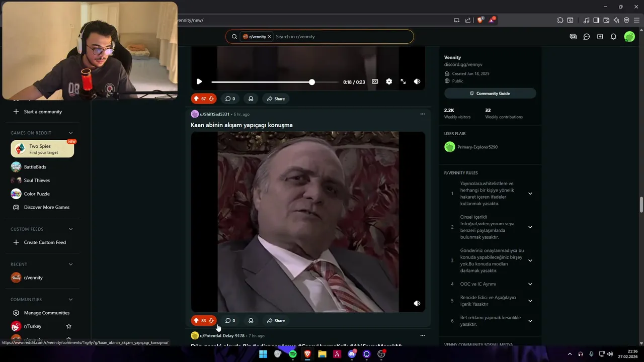Open Reddit chat bubble icon

click(587, 37)
